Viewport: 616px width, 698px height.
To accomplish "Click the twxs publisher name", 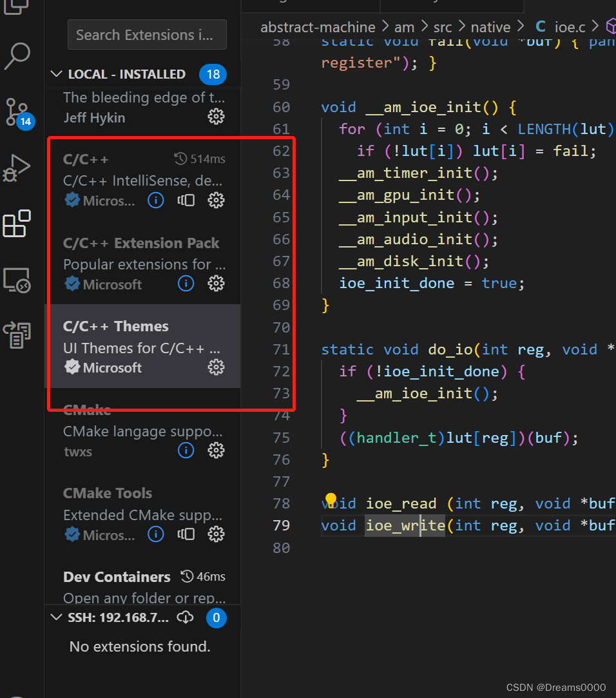I will coord(78,451).
